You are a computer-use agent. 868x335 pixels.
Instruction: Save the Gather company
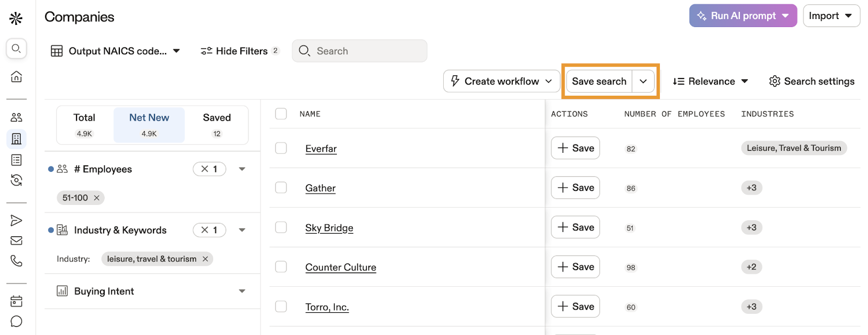click(x=575, y=188)
